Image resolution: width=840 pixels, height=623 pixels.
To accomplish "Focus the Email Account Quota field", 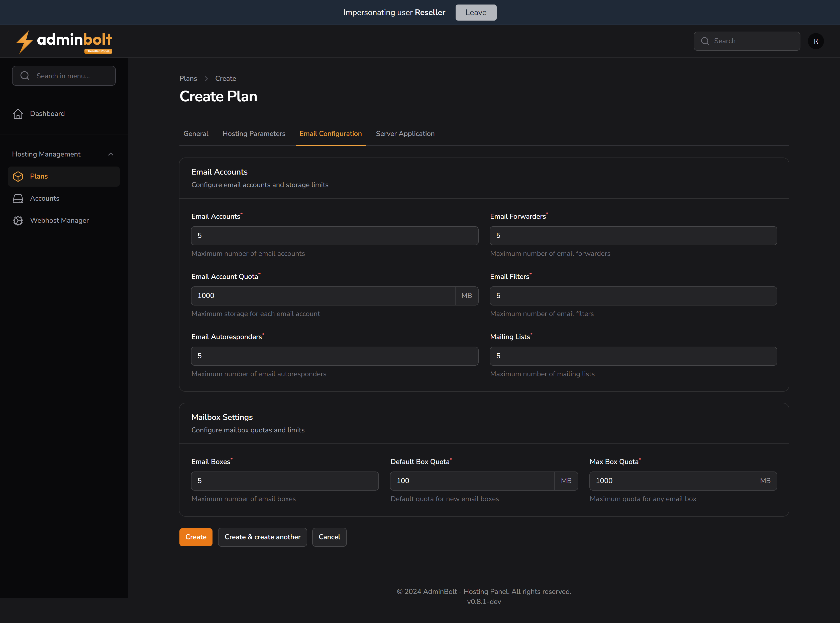I will tap(323, 296).
